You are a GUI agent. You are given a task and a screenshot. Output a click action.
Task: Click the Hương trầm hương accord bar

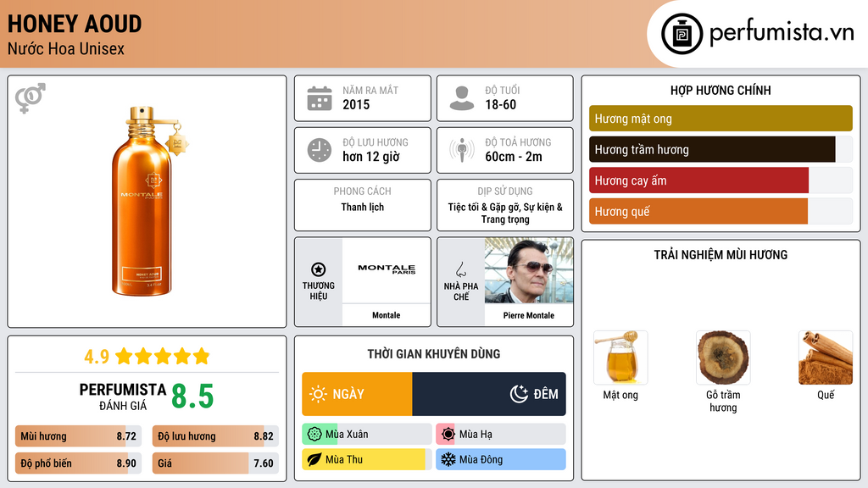pos(712,150)
